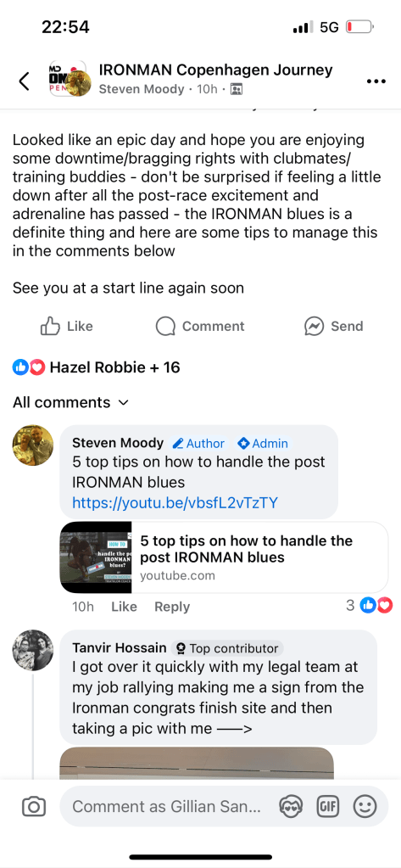
Task: Open the GIF picker icon
Action: (x=327, y=807)
